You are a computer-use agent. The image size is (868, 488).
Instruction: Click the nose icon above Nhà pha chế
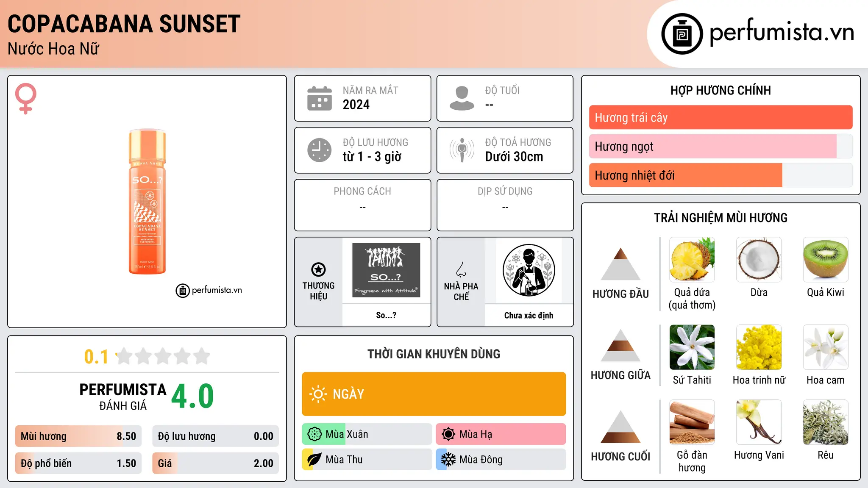click(x=461, y=269)
